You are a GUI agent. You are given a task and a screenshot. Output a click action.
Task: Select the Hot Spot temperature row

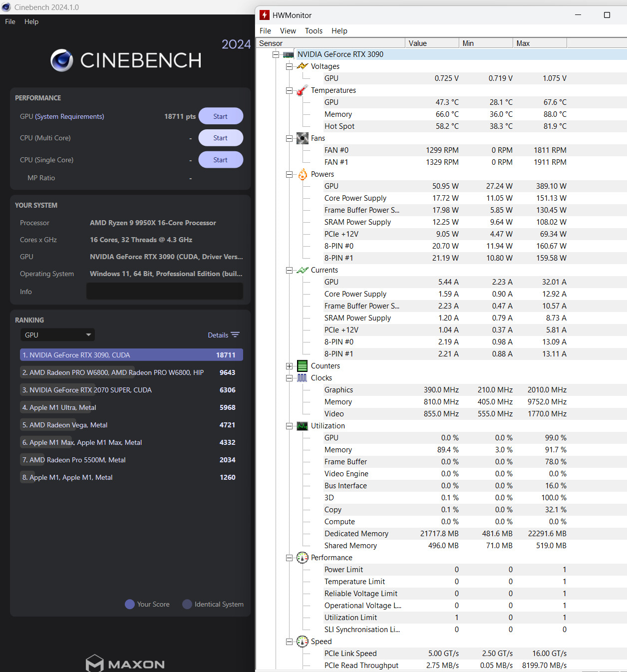click(x=445, y=126)
